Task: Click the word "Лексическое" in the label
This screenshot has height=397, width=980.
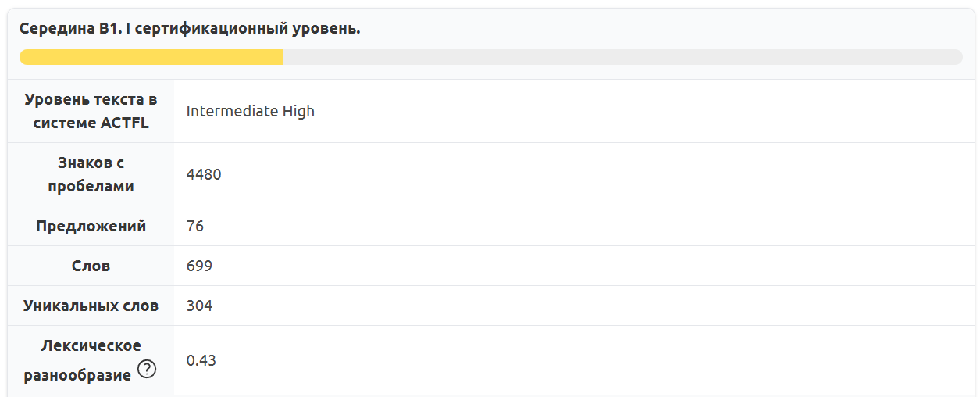Action: 91,346
